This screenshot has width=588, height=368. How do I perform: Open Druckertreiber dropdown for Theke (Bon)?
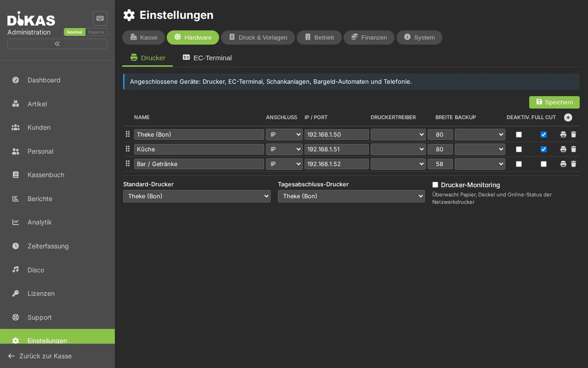(x=398, y=134)
